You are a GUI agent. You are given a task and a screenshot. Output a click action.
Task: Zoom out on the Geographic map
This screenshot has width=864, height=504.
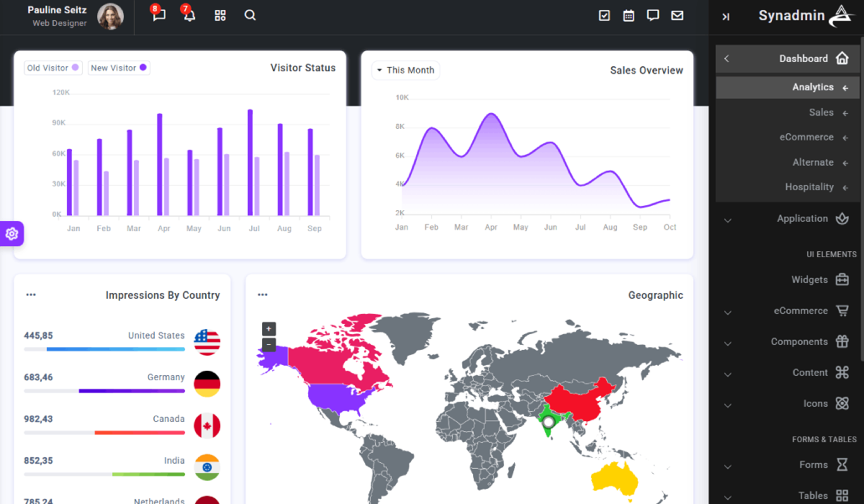click(269, 344)
